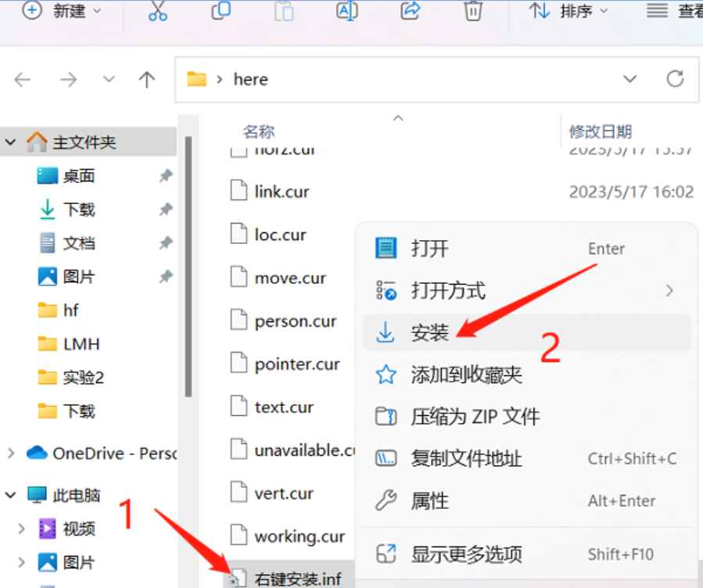The height and width of the screenshot is (588, 703).
Task: Collapse the 主文件夹 section
Action: pos(11,142)
